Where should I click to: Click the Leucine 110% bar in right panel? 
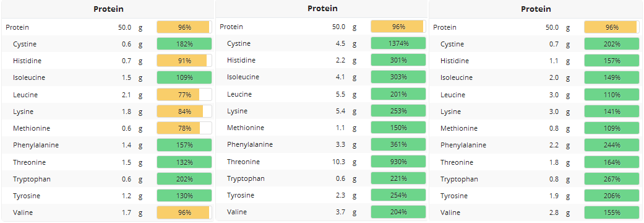point(612,95)
